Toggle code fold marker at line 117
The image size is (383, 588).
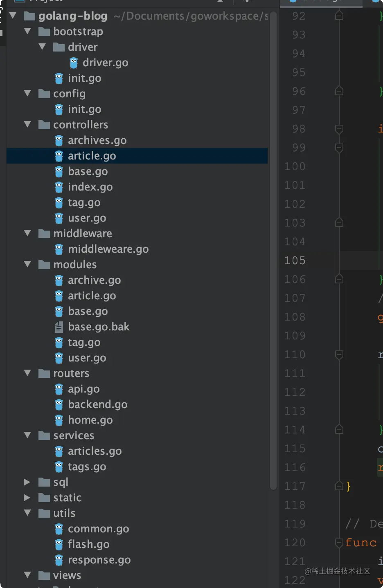pos(339,486)
